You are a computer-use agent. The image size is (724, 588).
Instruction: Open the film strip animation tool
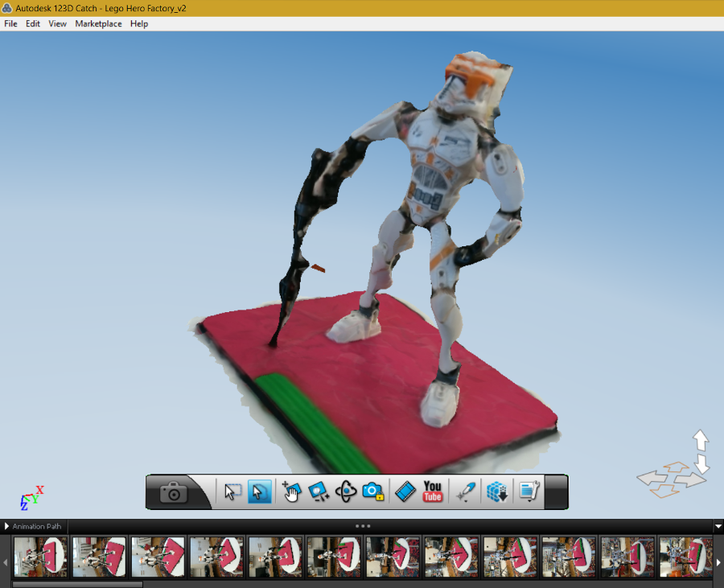405,491
